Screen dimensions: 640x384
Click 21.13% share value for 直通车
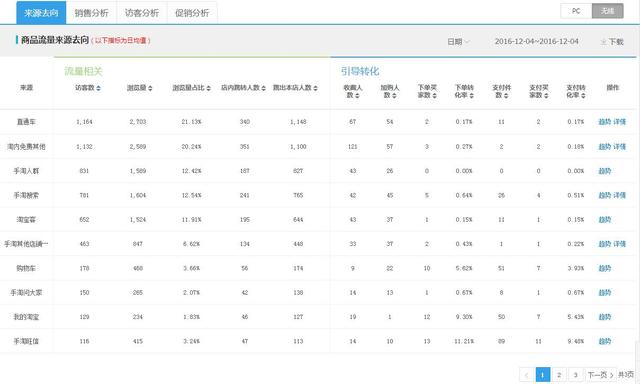191,122
